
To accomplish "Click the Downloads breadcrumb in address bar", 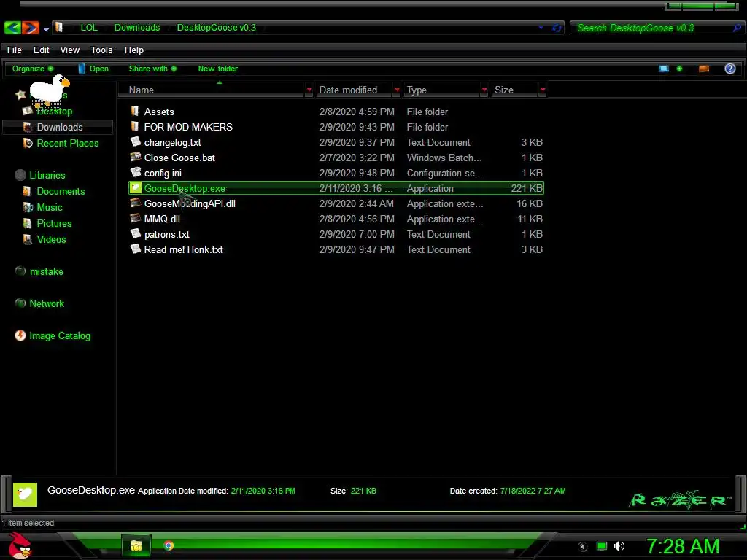I will 136,28.
